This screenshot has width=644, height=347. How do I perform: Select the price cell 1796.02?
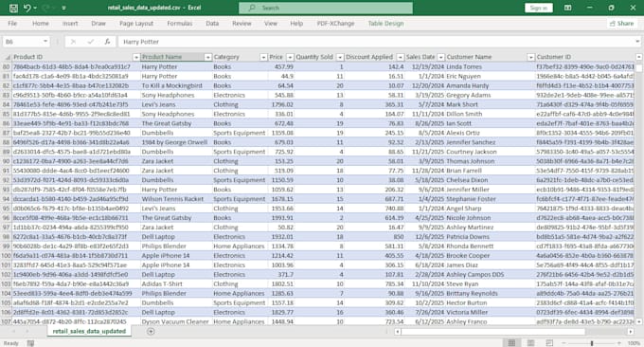pos(281,104)
